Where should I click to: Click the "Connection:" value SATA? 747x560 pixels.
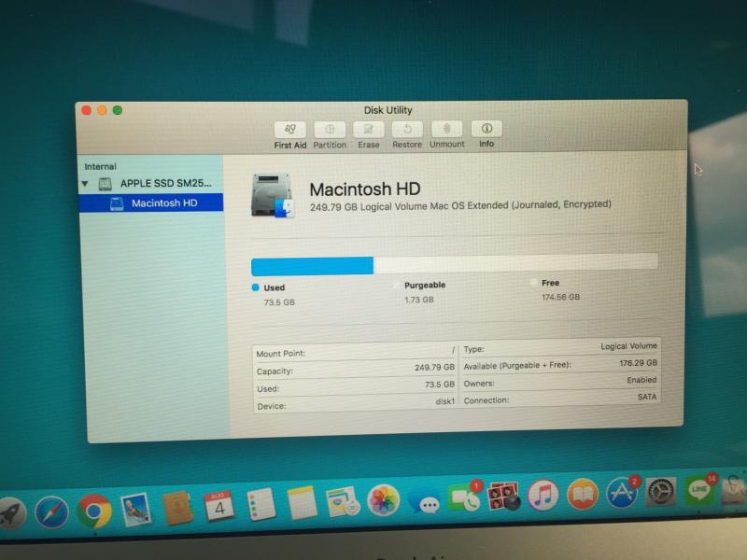[x=647, y=397]
